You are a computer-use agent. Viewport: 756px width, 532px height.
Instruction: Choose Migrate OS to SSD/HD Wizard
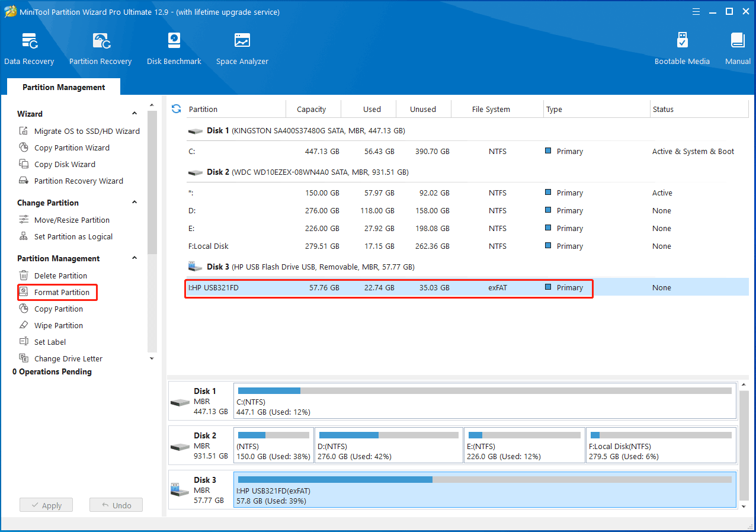click(x=87, y=131)
